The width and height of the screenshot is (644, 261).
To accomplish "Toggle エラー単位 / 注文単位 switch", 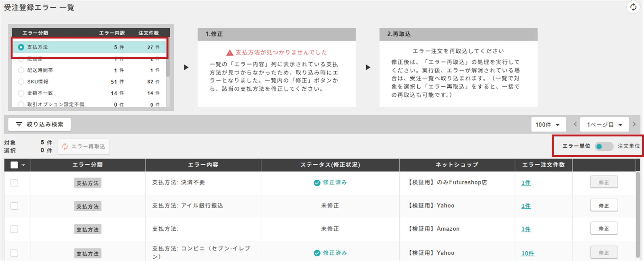I will tap(603, 146).
